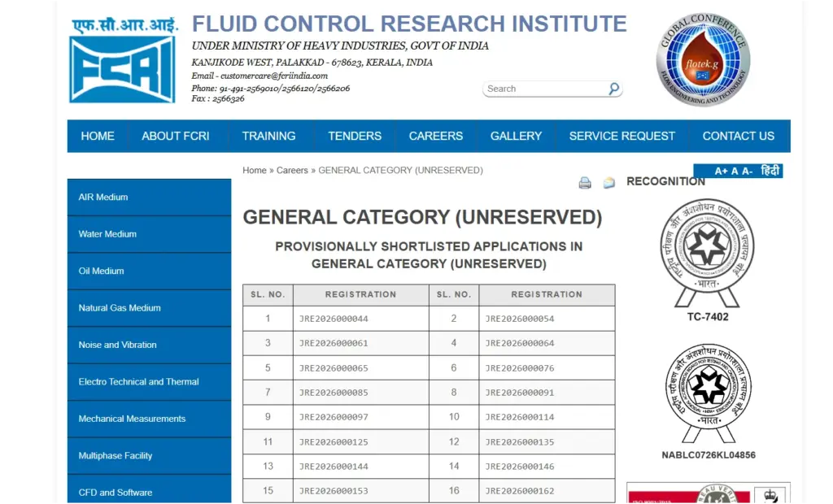The width and height of the screenshot is (833, 504).
Task: Click registration JRE2026000076
Action: coord(520,368)
